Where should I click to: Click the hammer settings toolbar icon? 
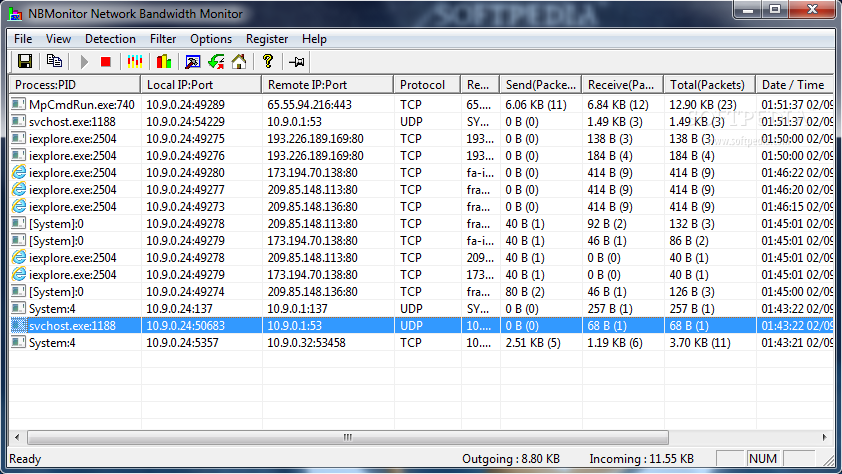[192, 62]
